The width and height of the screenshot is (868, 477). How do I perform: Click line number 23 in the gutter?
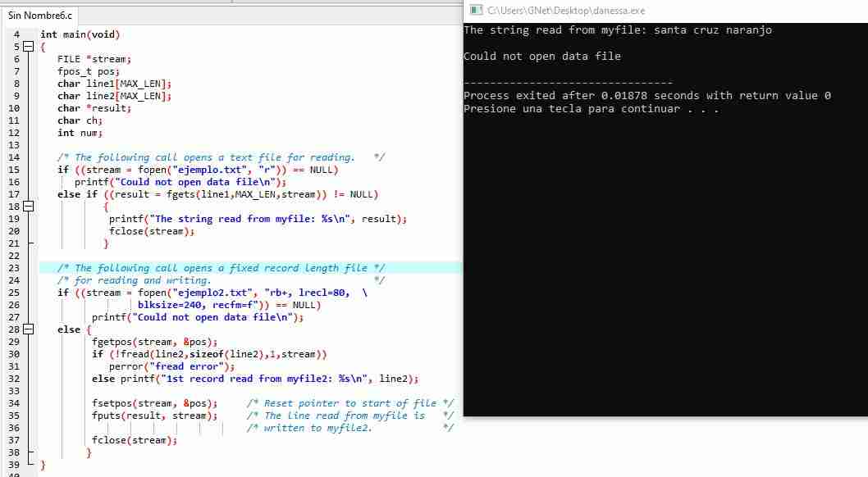point(14,268)
